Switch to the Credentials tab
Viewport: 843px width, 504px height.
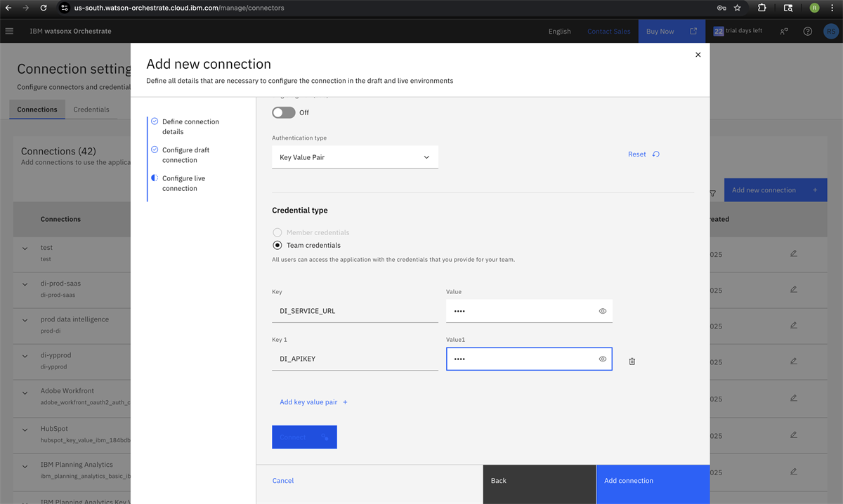[x=91, y=110]
